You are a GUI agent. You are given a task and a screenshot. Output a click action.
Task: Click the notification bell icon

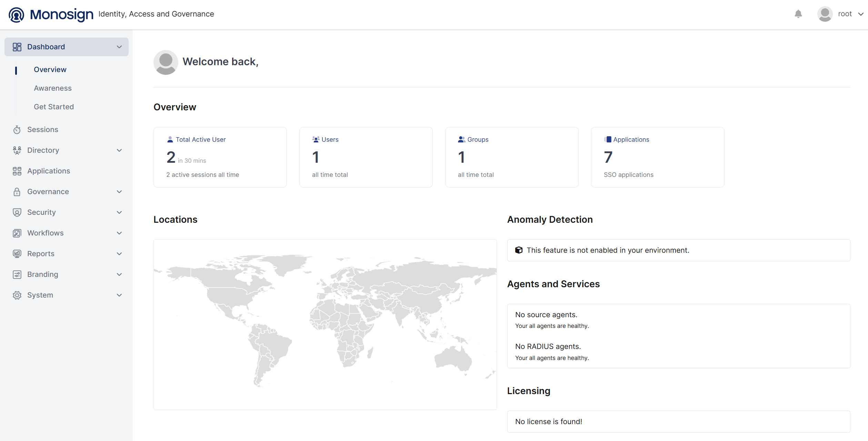(x=798, y=14)
